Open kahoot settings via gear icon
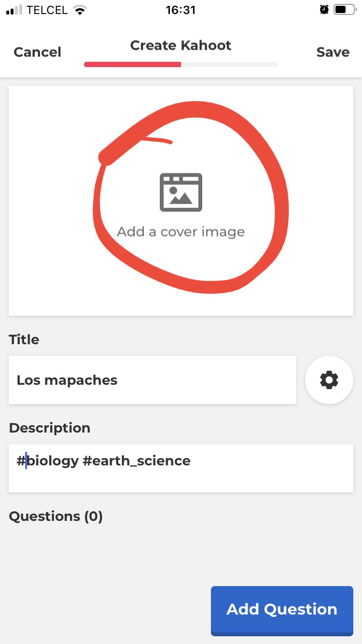Viewport: 362px width, 644px height. click(329, 380)
